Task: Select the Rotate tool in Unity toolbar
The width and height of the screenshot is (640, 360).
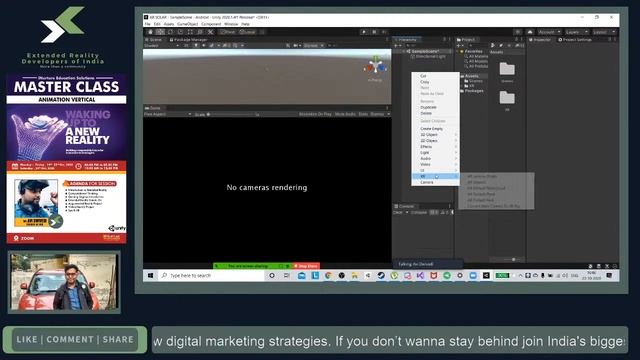Action: pyautogui.click(x=170, y=32)
